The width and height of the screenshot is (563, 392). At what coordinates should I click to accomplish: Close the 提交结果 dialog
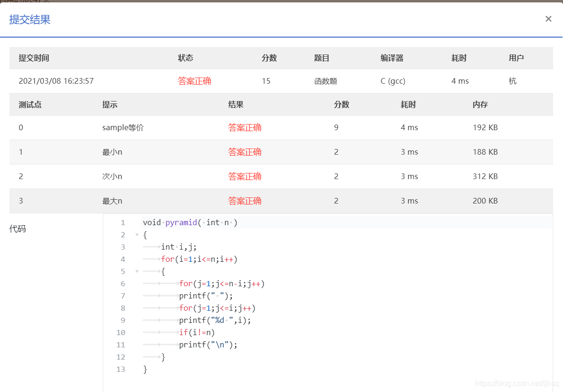(x=548, y=19)
